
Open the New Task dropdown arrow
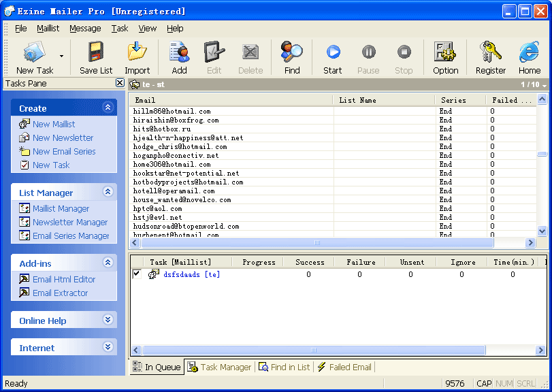coord(62,56)
